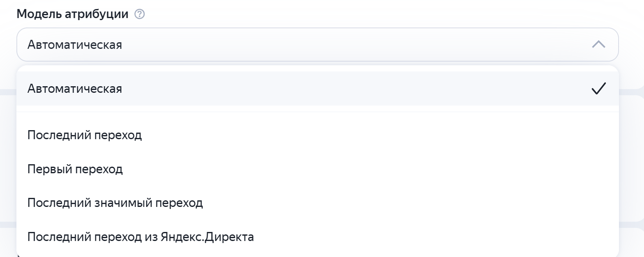Click the upward chevron in the selector field
This screenshot has width=644, height=257.
598,44
